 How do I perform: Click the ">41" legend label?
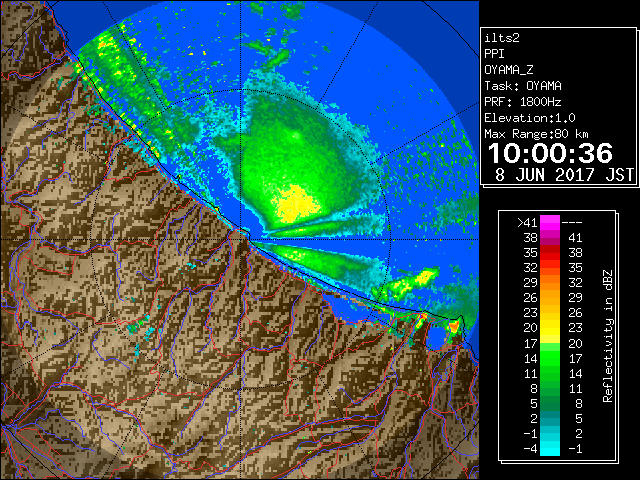527,223
